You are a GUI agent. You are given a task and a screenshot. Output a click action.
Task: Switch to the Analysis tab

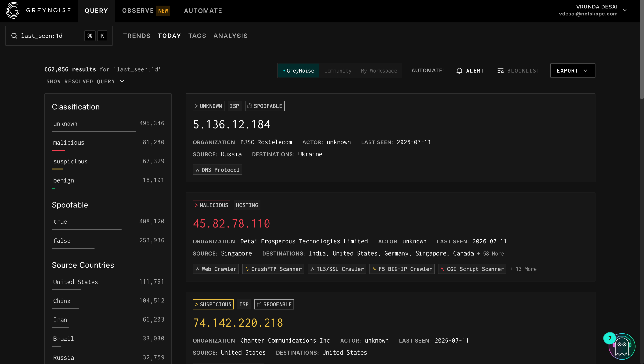pos(230,36)
